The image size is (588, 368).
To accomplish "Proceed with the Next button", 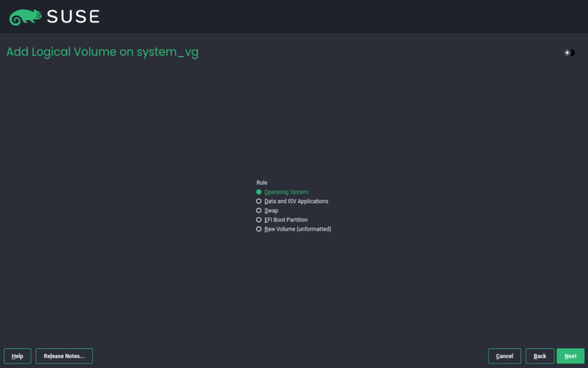I will click(570, 356).
